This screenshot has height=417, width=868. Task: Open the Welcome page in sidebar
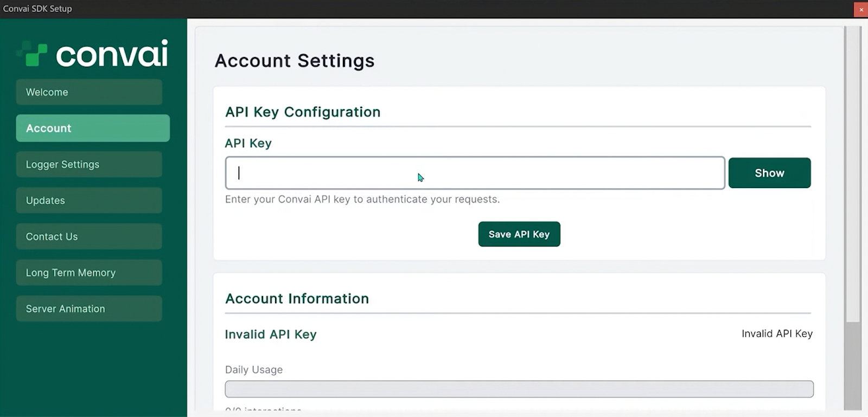click(89, 92)
